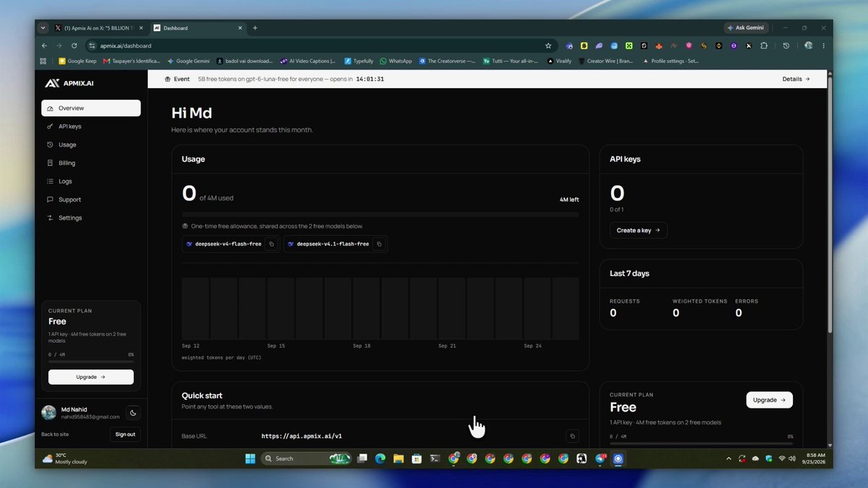Viewport: 868px width, 488px height.
Task: Open the Terminal taskbar icon
Action: [435, 458]
